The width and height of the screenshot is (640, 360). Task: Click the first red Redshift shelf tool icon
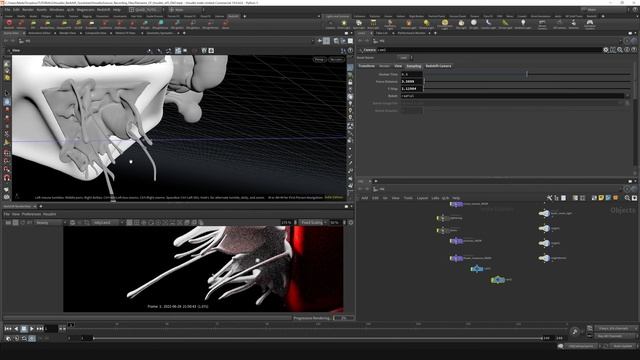9,24
